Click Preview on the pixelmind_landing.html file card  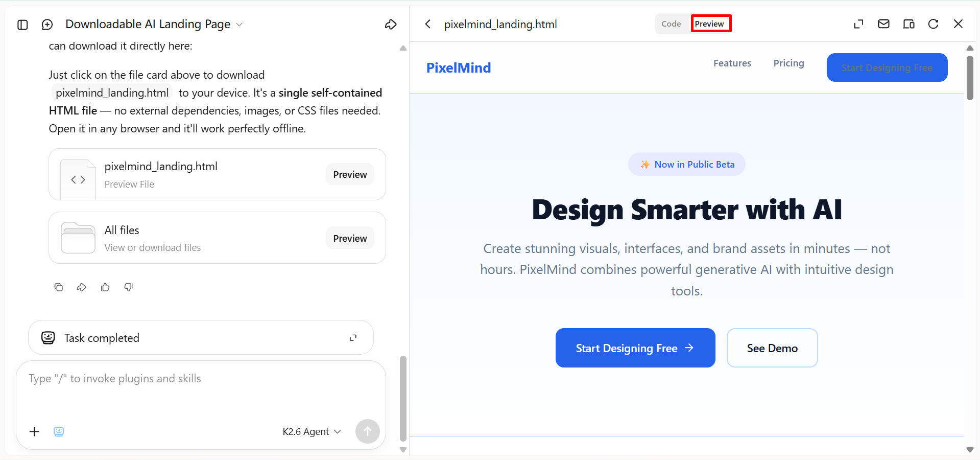click(350, 174)
